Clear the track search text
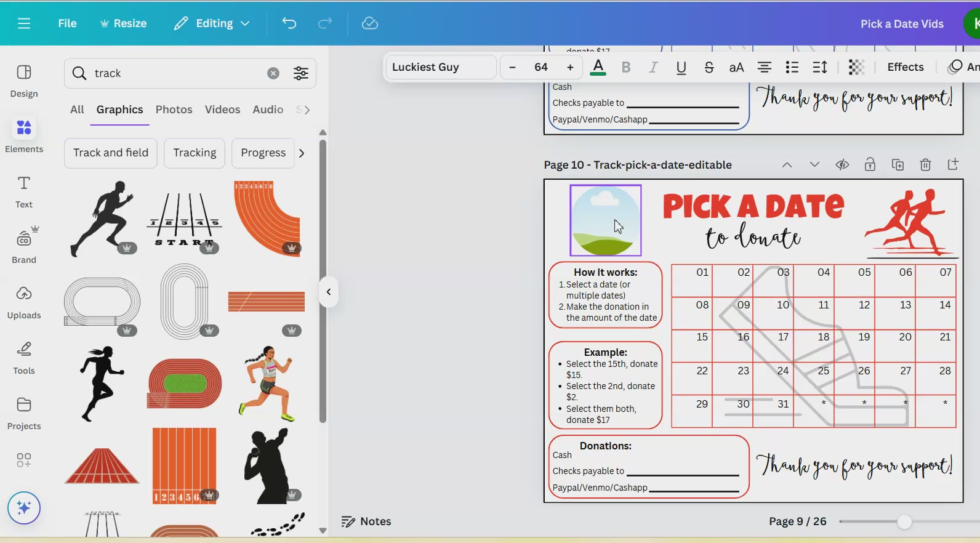 point(273,73)
